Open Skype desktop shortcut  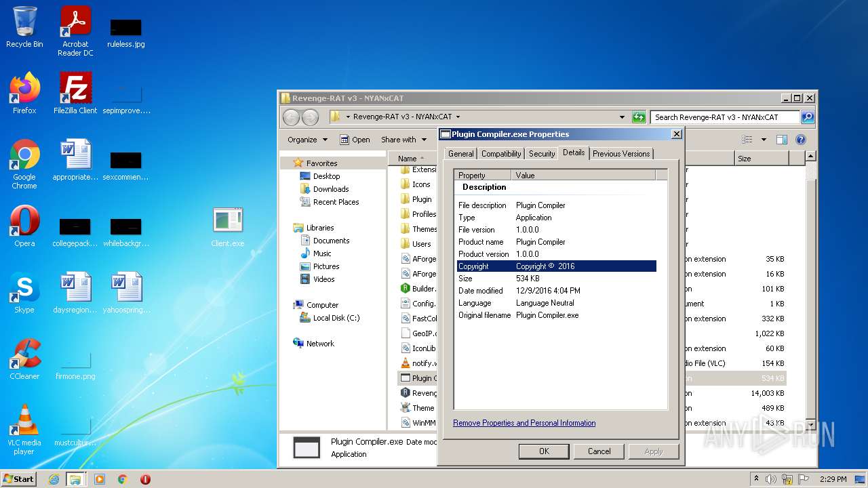[x=24, y=292]
